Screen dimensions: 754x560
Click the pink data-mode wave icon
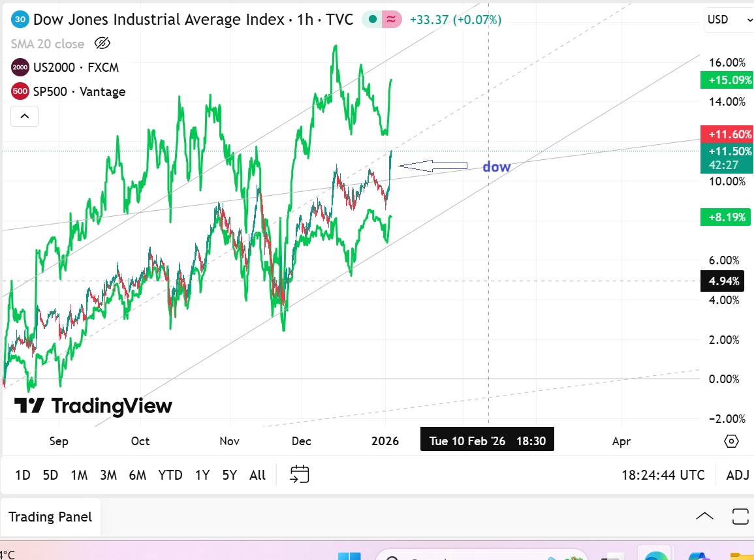tap(392, 20)
